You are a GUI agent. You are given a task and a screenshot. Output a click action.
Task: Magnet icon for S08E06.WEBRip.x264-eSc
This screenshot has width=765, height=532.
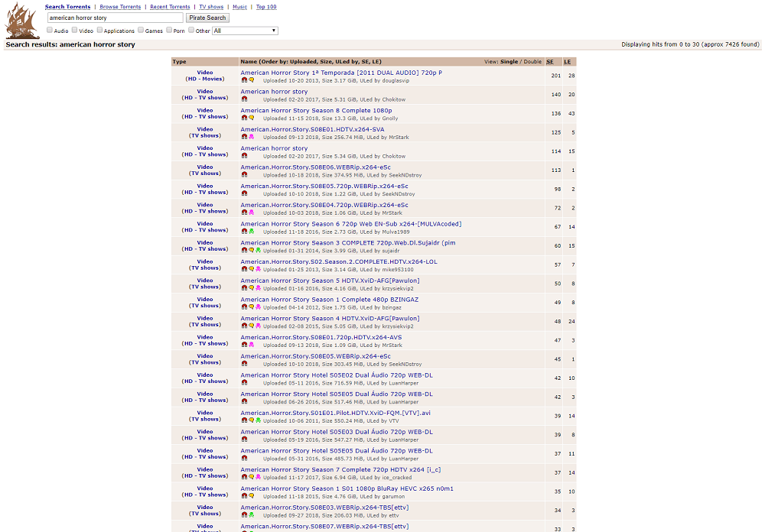click(245, 174)
